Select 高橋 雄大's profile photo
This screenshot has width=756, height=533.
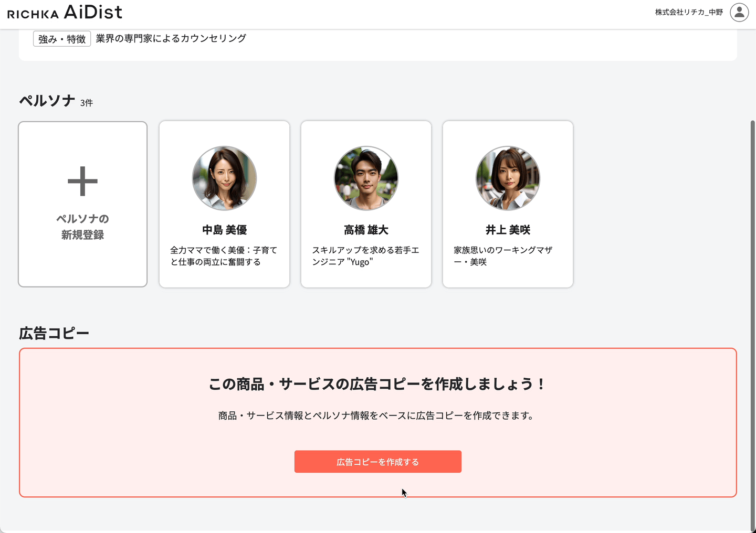click(366, 178)
